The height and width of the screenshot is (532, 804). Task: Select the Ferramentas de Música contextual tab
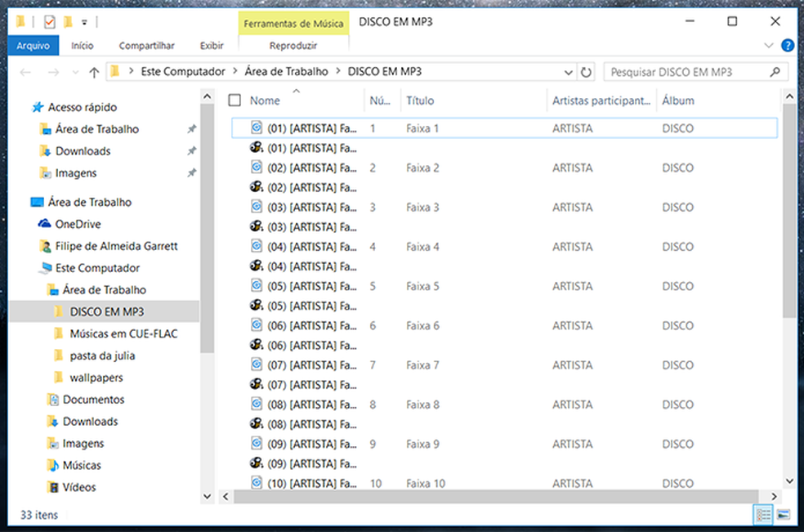(293, 24)
